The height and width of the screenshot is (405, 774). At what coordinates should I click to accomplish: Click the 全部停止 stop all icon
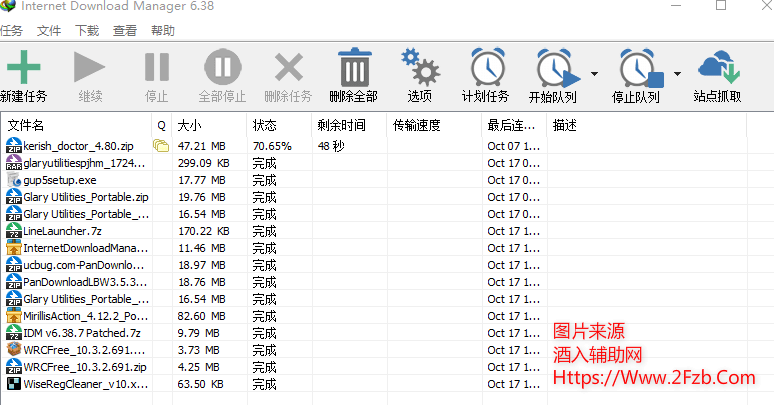pyautogui.click(x=222, y=68)
